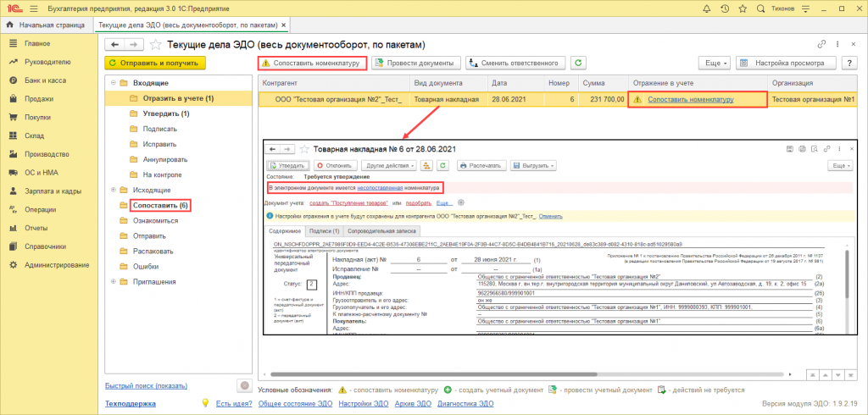Open Производство section in sidebar
This screenshot has width=868, height=415.
(x=47, y=154)
